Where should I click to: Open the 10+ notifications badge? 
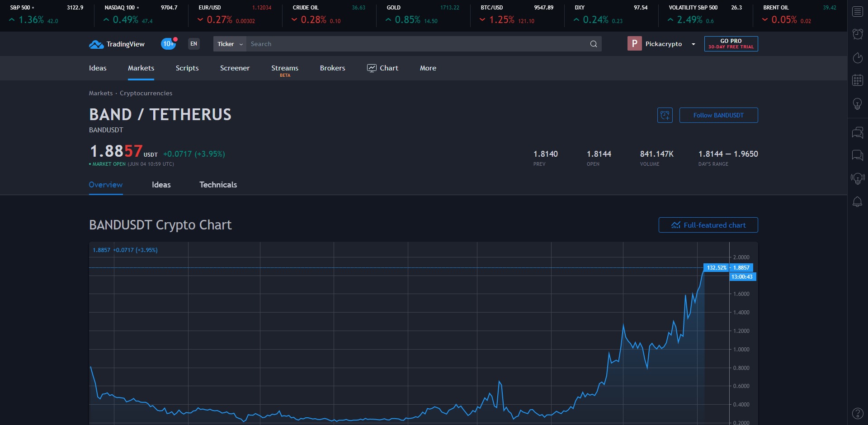(169, 44)
